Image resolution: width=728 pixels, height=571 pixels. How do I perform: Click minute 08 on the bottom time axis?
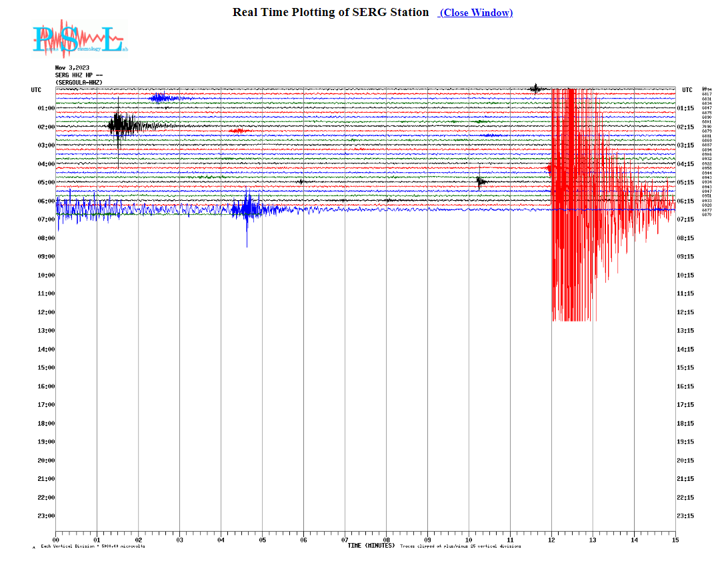tap(386, 540)
